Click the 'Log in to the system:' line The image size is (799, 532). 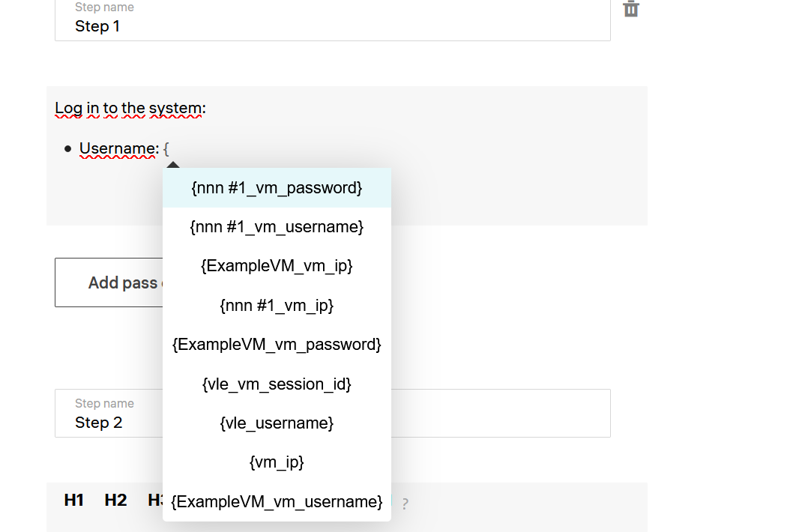(x=130, y=109)
